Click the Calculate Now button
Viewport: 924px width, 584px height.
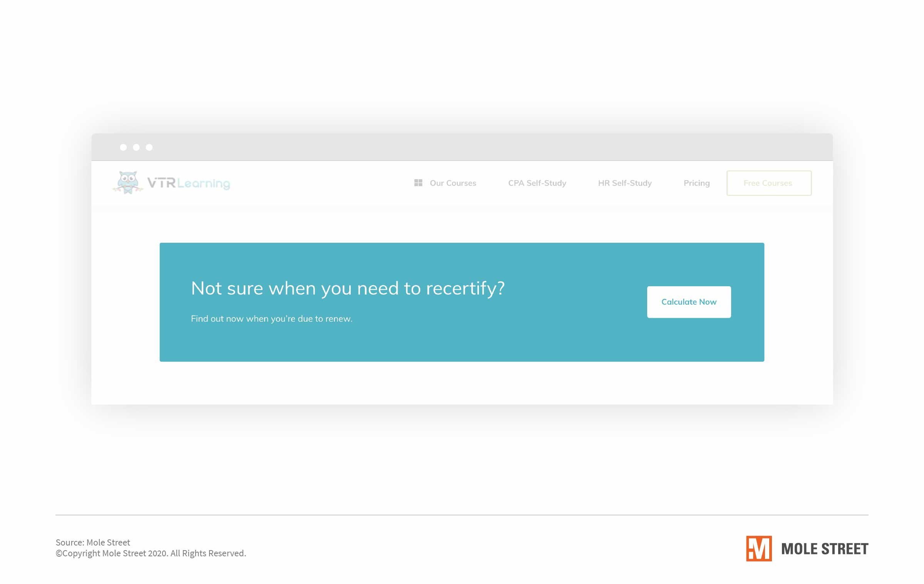tap(688, 301)
